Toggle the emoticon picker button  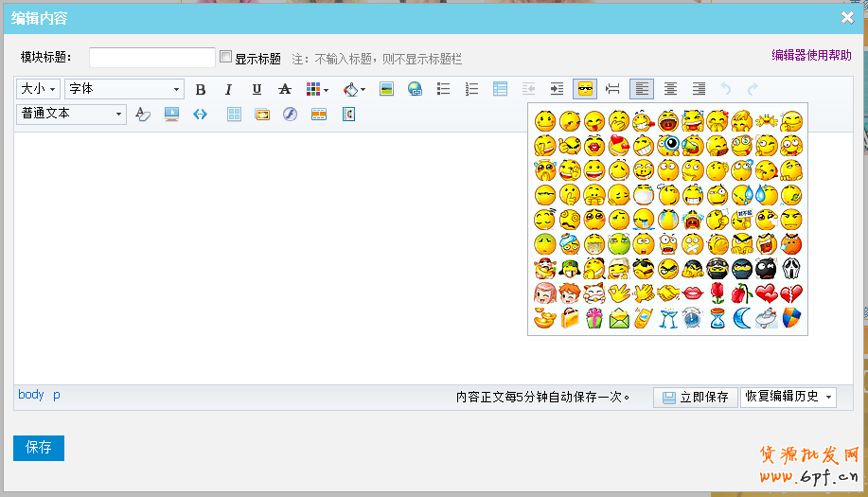pyautogui.click(x=585, y=89)
